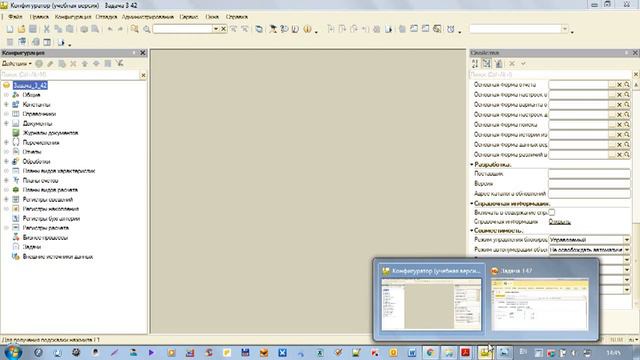Screen dimensions: 640x360
Task: Click the filter by subsystems icon in Configuration panel
Action: pyautogui.click(x=119, y=63)
